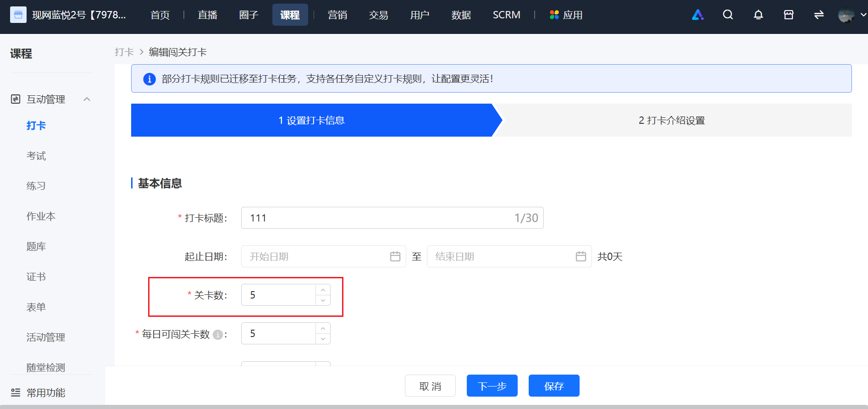Decrease 关卡数 with the down arrow
The width and height of the screenshot is (868, 409).
tap(323, 300)
